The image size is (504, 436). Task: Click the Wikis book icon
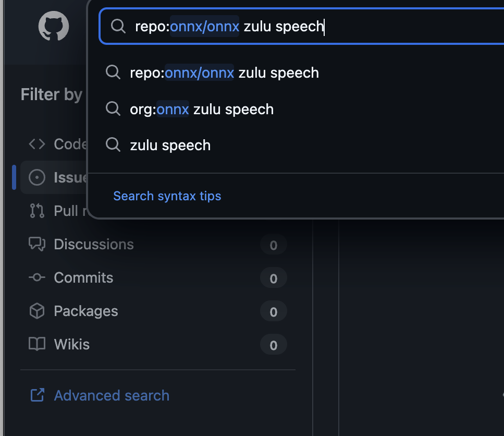pos(37,344)
